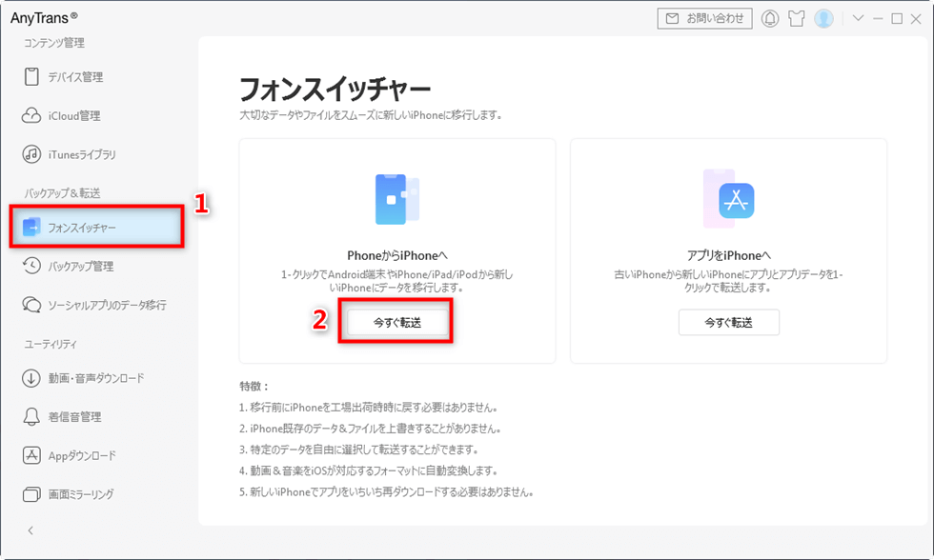Click the ソーシャルアプリのデータ移行 chat icon
Image resolution: width=934 pixels, height=560 pixels.
click(x=31, y=305)
